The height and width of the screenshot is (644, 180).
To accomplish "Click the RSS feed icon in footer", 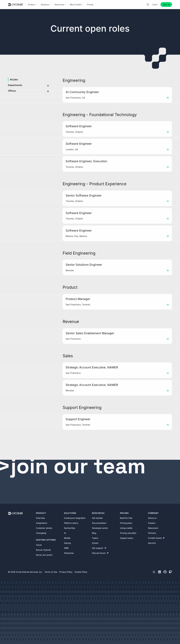I will click(154, 572).
